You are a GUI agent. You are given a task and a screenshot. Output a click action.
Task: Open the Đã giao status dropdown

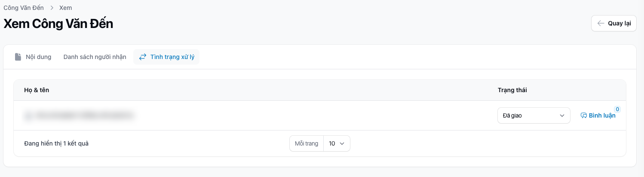point(529,115)
